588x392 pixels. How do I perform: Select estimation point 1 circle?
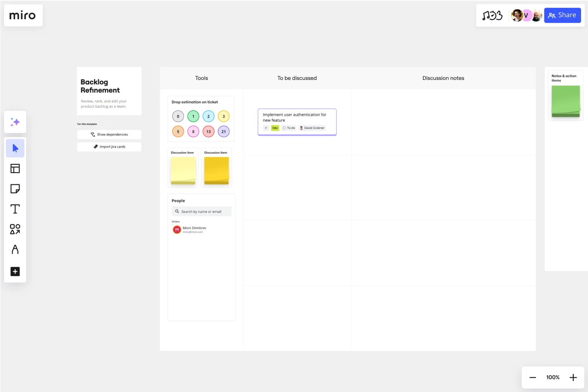coord(193,116)
